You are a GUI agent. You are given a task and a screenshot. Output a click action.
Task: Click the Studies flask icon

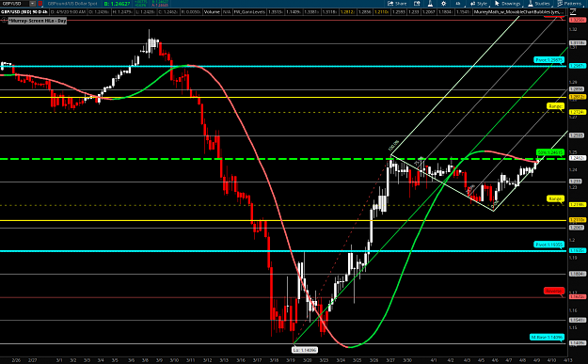tap(531, 4)
